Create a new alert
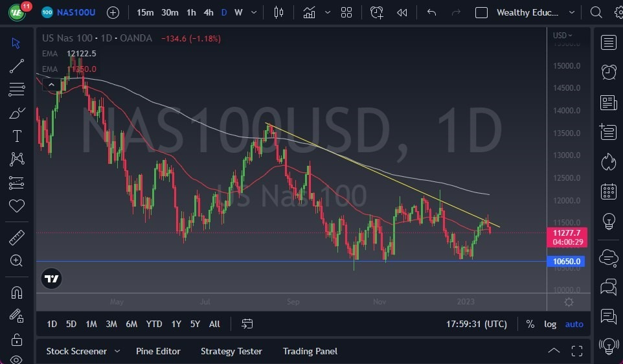The width and height of the screenshot is (623, 364). pyautogui.click(x=377, y=13)
